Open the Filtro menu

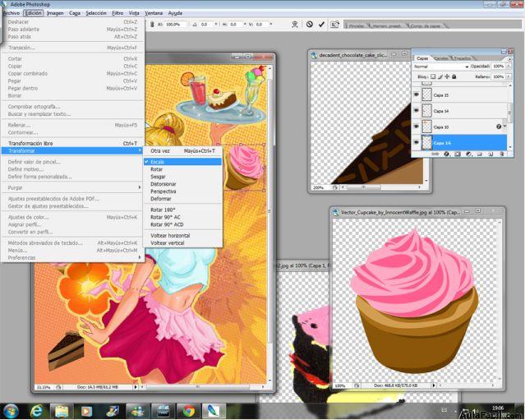(x=117, y=13)
